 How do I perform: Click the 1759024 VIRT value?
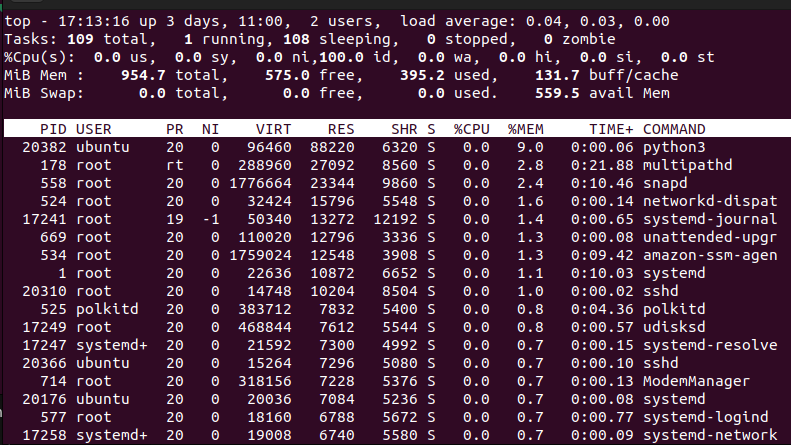pos(260,255)
